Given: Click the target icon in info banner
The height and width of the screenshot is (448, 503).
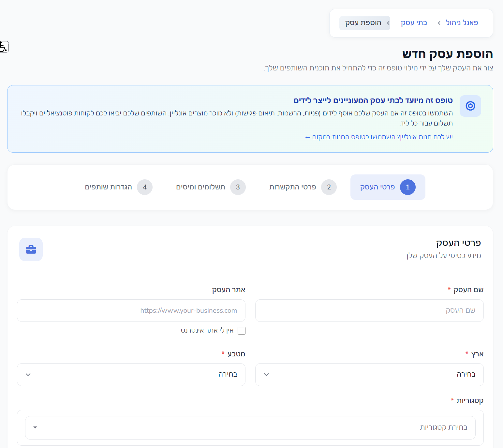Looking at the screenshot, I should point(470,106).
